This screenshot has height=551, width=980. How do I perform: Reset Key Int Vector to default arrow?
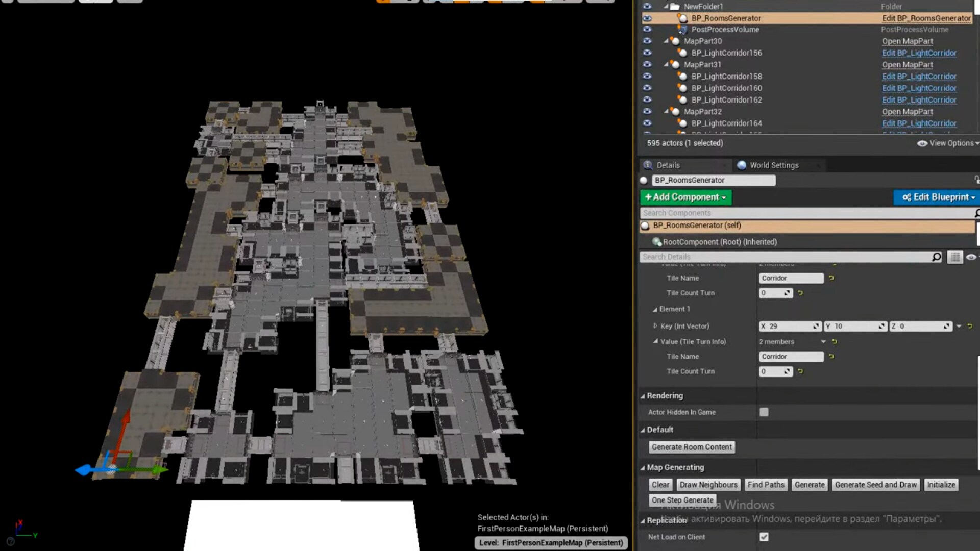[970, 326]
